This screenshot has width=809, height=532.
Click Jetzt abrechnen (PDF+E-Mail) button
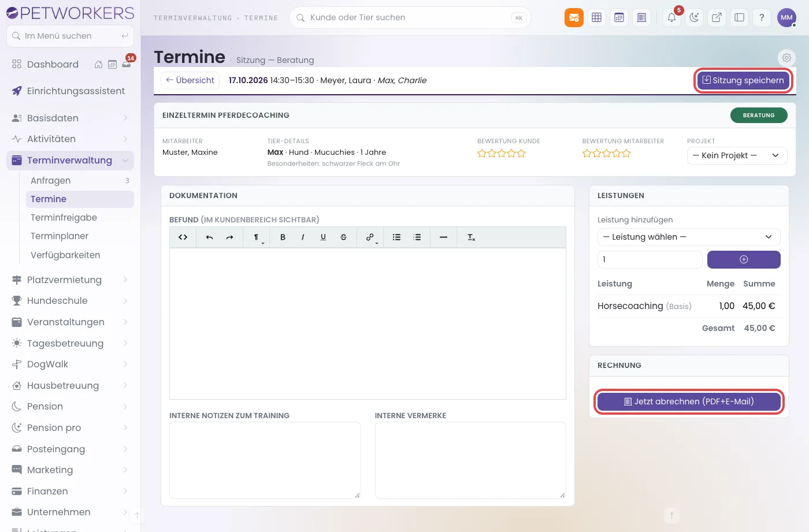tap(689, 401)
